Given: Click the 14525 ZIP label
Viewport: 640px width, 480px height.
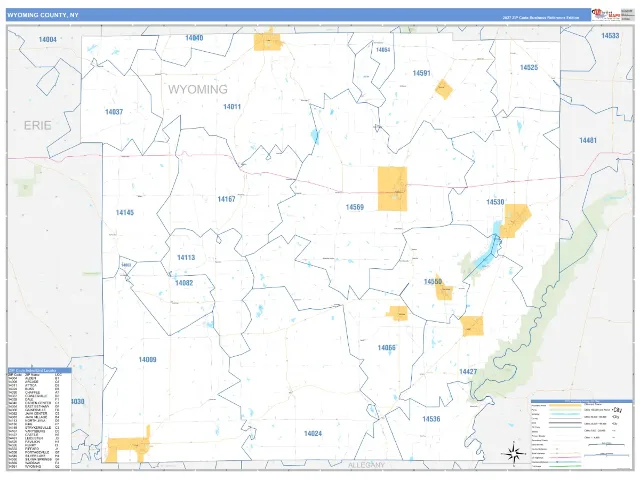Looking at the screenshot, I should [x=529, y=67].
